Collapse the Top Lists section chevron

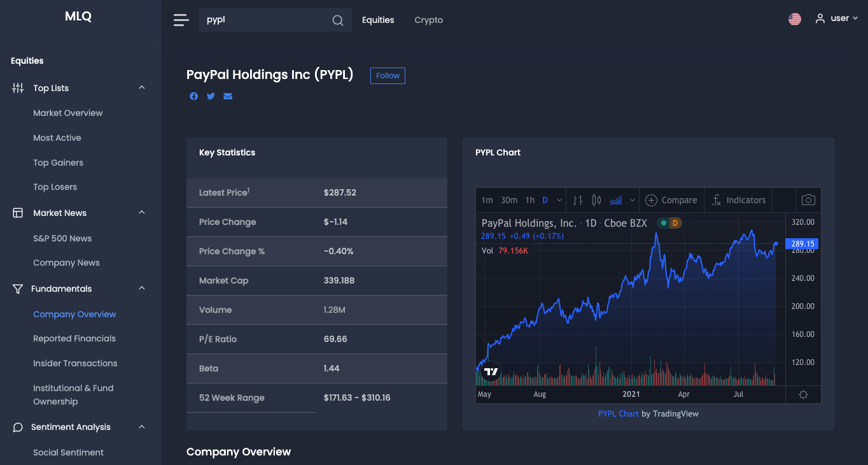(142, 87)
